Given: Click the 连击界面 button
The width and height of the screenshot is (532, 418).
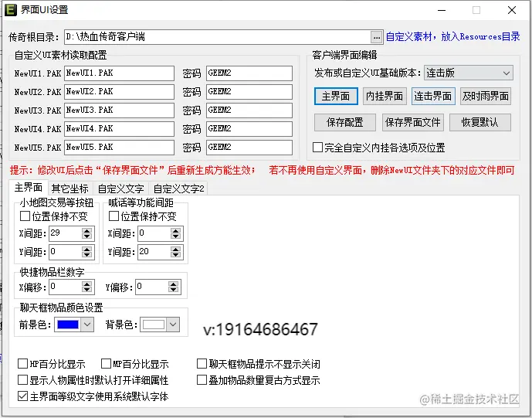Looking at the screenshot, I should [433, 97].
